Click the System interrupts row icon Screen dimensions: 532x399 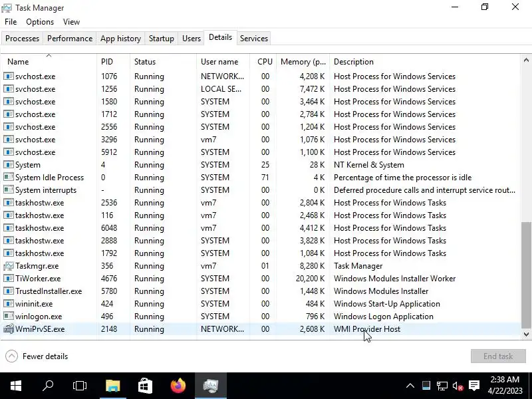9,190
